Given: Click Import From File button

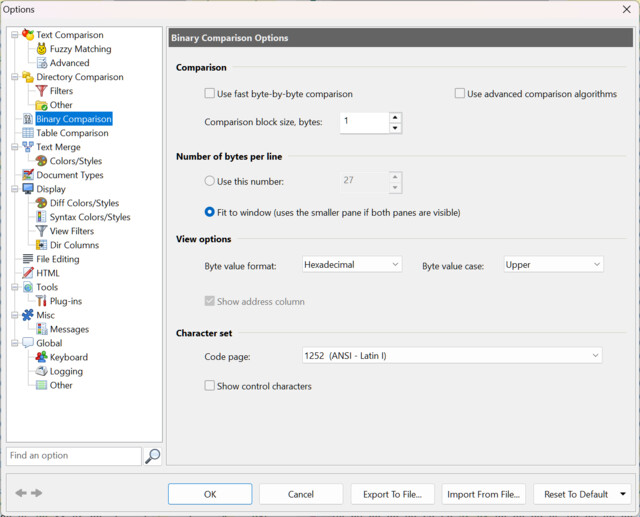Looking at the screenshot, I should click(484, 494).
